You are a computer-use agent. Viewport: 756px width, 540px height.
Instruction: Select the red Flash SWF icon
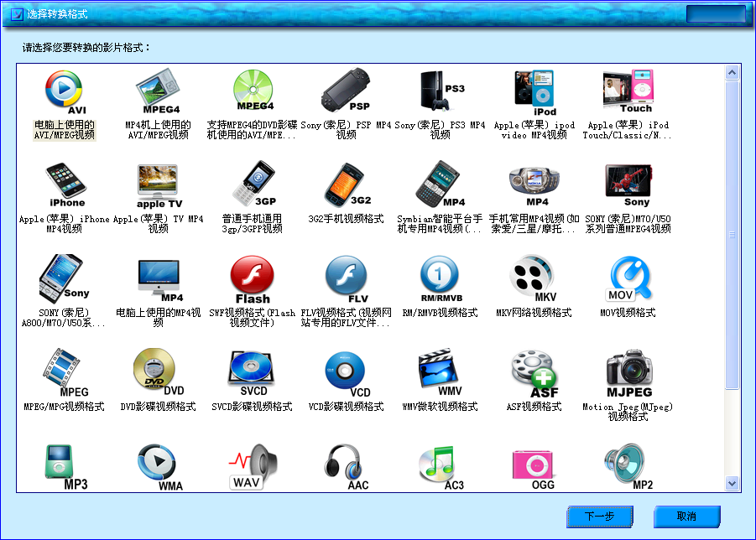(253, 280)
